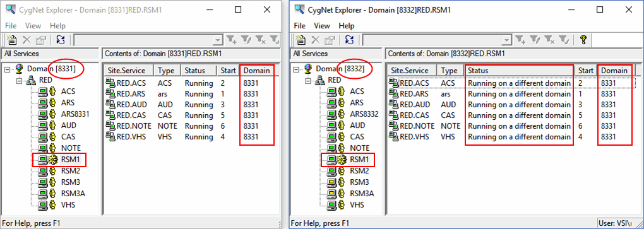Screen dimensions: 644x229
Task: Click Properties icon in left window toolbar
Action: click(40, 40)
